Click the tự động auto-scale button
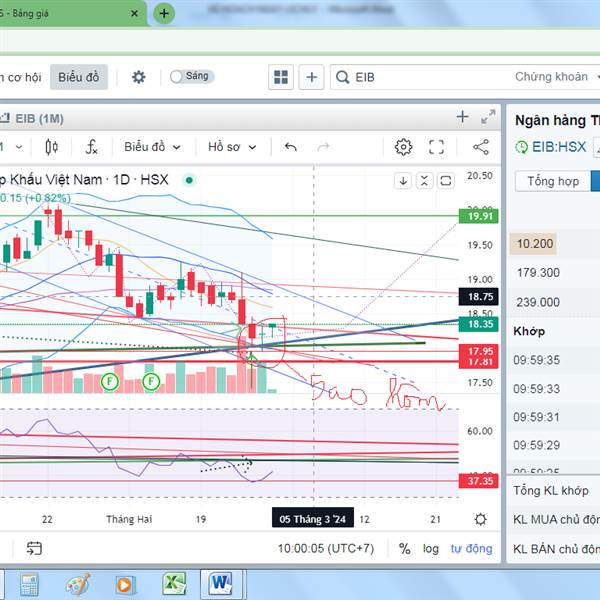Viewport: 600px width, 600px height. (471, 548)
